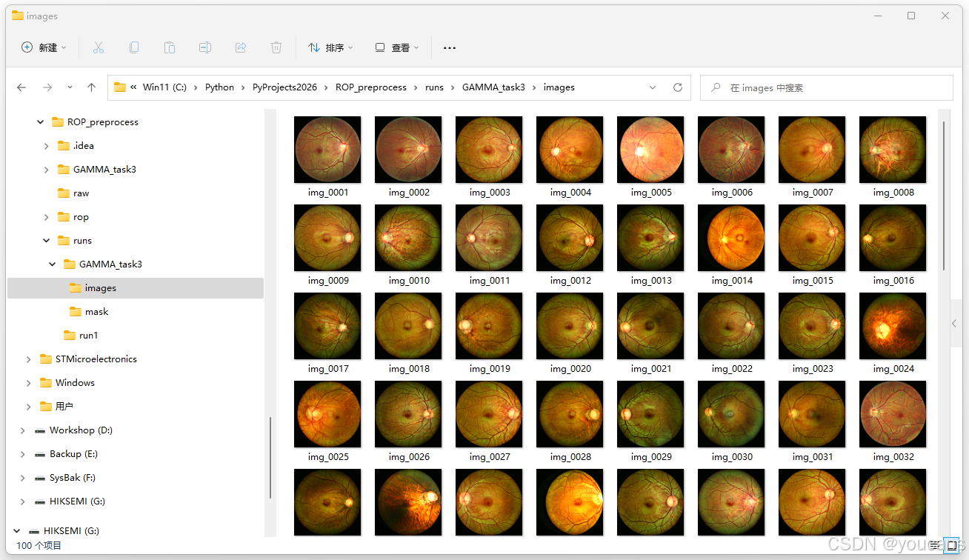Open the three-dot more options menu
Image resolution: width=969 pixels, height=560 pixels.
[x=450, y=47]
